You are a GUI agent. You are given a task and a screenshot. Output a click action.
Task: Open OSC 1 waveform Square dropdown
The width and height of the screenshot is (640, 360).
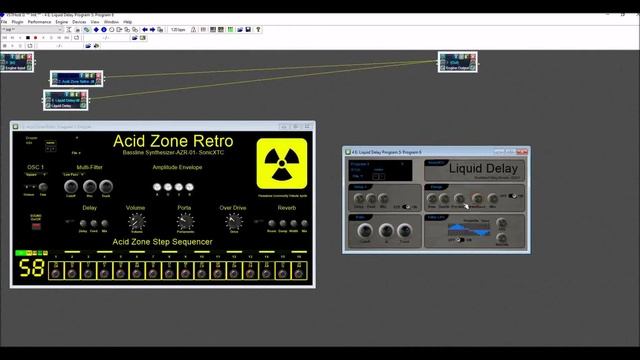[x=36, y=175]
